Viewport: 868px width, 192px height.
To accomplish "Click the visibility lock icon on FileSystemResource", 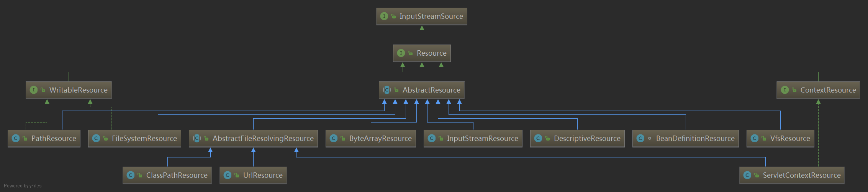I will tap(105, 138).
